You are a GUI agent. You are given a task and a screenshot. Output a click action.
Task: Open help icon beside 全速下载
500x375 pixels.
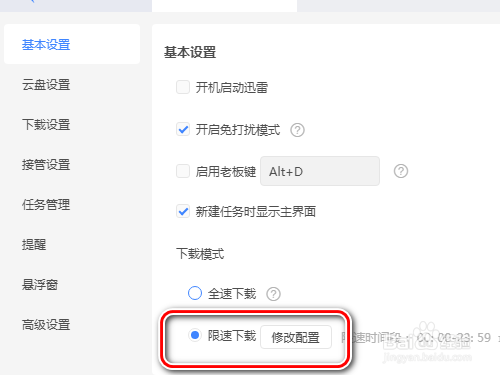[273, 294]
